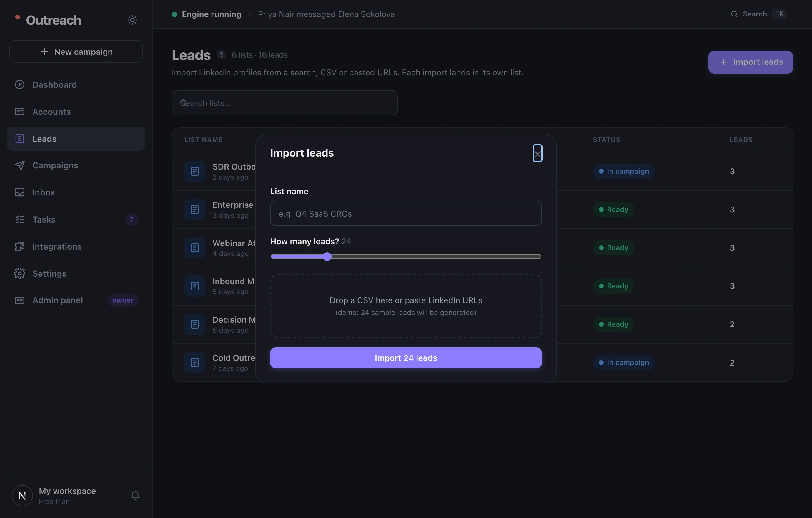Click the notification bell icon
Viewport: 812px width, 518px height.
pyautogui.click(x=135, y=495)
